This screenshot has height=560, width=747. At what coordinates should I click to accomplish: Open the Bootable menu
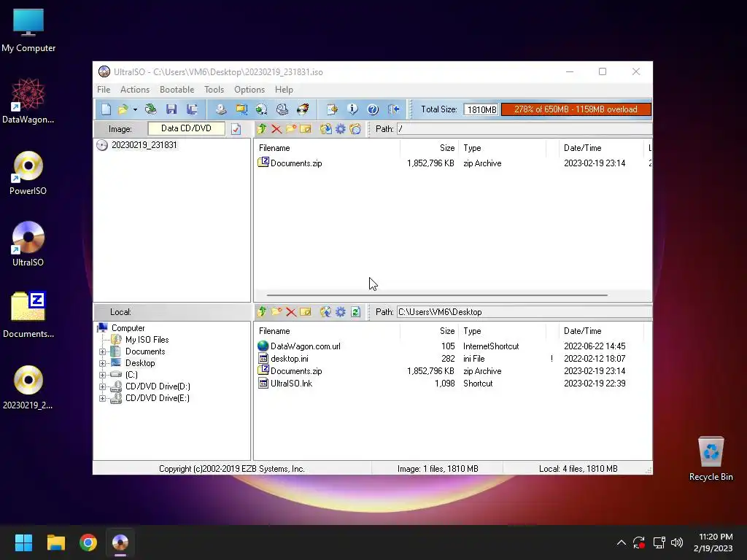(x=177, y=90)
